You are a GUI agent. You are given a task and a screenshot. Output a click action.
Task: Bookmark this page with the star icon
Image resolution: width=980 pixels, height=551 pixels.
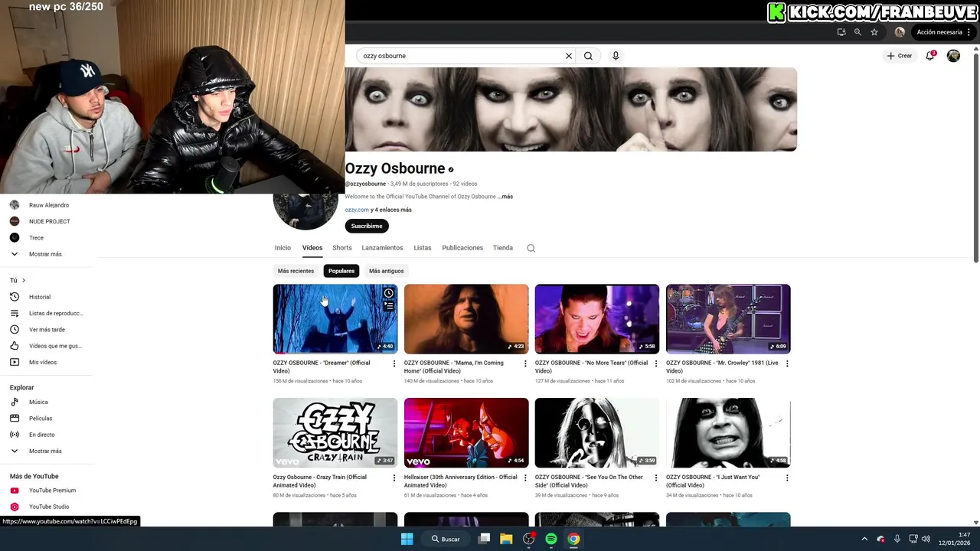click(x=874, y=32)
